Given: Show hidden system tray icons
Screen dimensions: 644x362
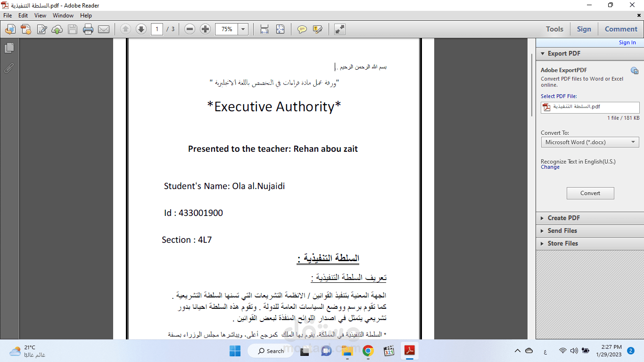Looking at the screenshot, I should click(x=518, y=351).
